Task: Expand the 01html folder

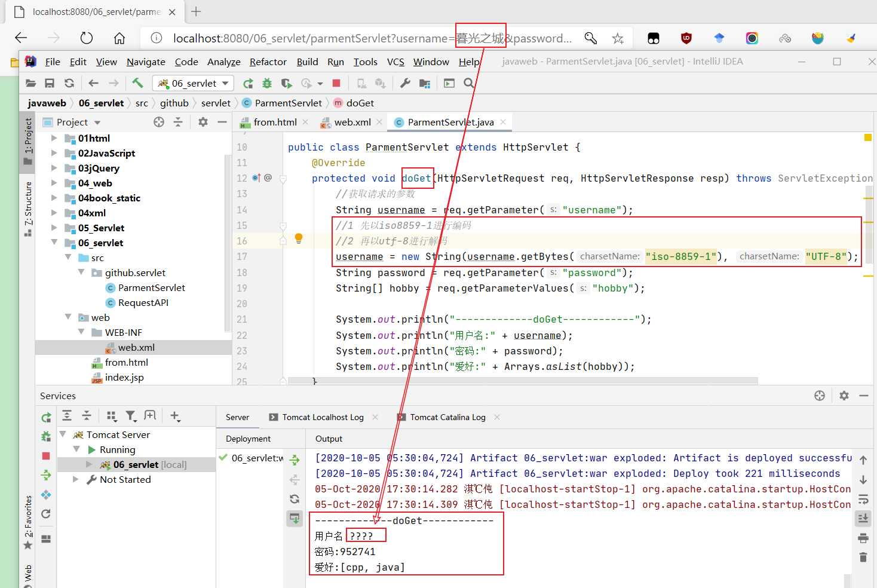Action: tap(54, 138)
